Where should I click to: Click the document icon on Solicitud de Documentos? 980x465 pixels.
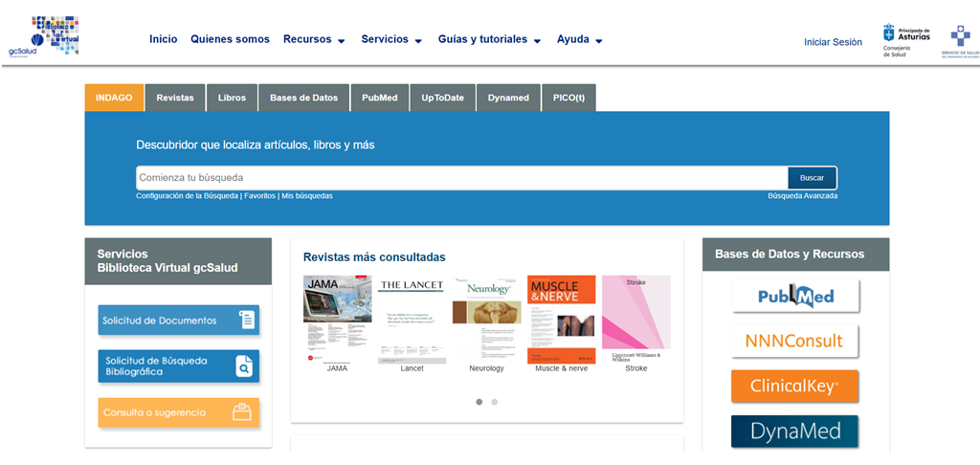[x=248, y=320]
